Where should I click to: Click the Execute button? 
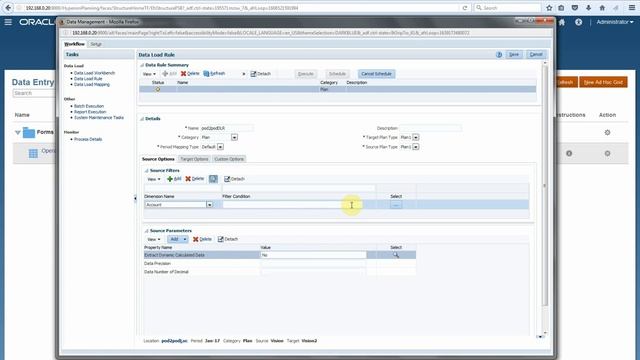tap(306, 74)
